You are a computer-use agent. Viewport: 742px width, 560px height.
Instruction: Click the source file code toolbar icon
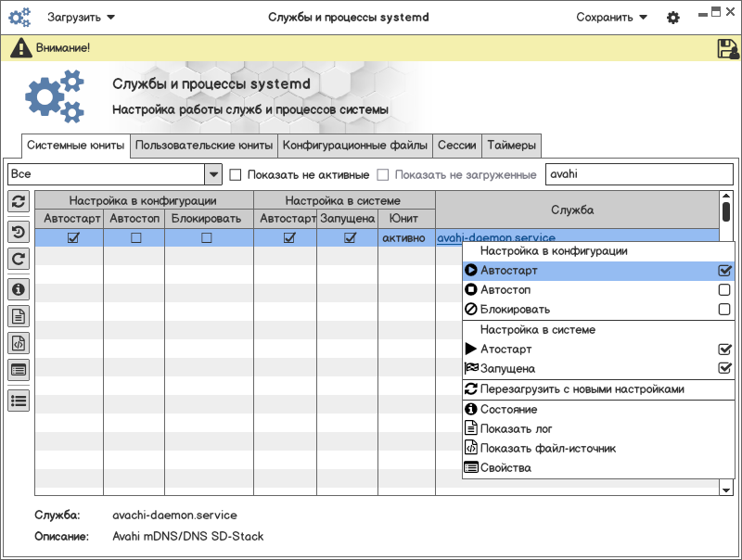point(19,343)
